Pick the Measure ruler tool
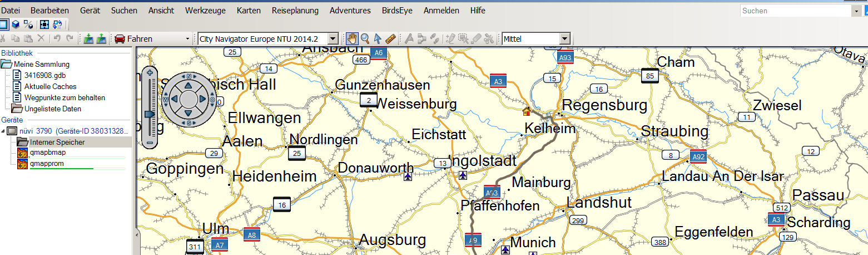Viewport: 868px width, 255px height. [x=390, y=38]
